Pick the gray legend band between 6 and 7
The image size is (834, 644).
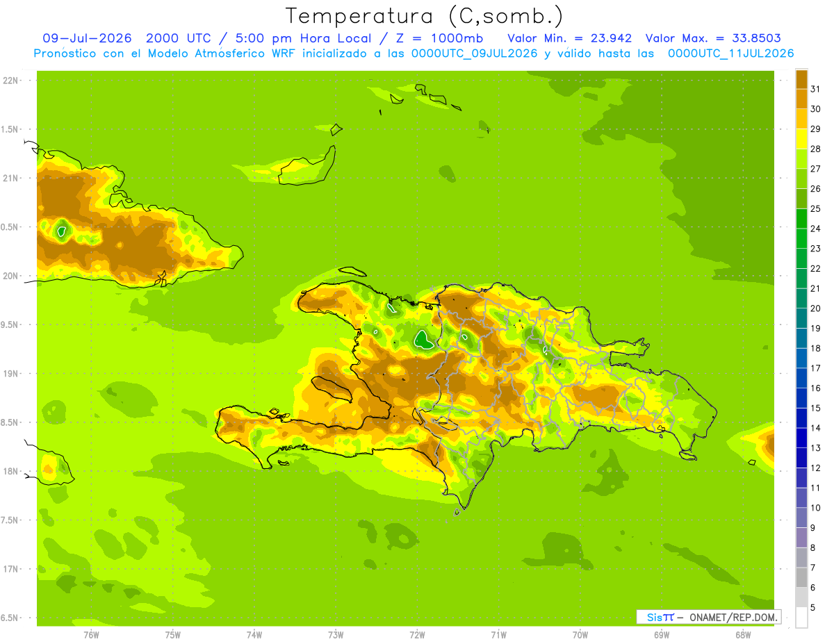(x=801, y=577)
